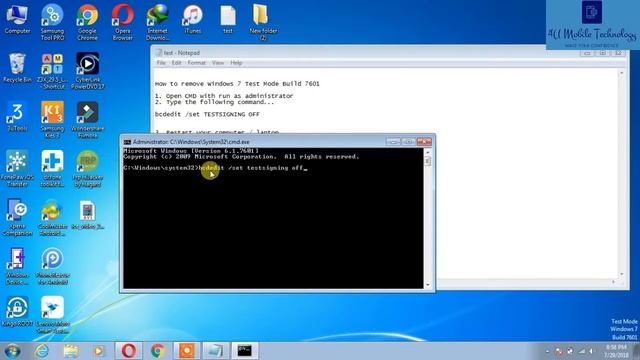
Task: Select the CyberLink PowerDVD 17 shortcut
Action: coord(87,71)
